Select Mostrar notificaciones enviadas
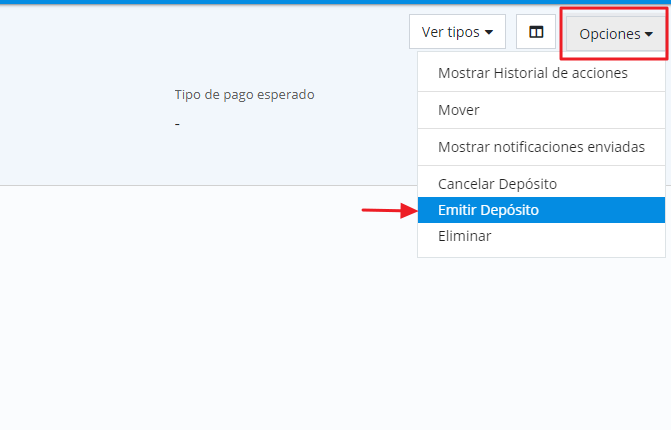This screenshot has height=430, width=671. [x=541, y=147]
